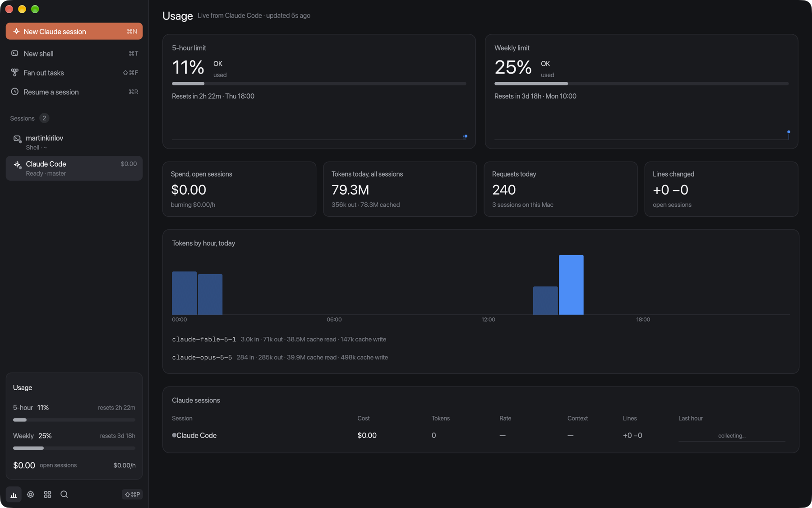Click the 5-hour limit 11% progress bar

(x=319, y=84)
